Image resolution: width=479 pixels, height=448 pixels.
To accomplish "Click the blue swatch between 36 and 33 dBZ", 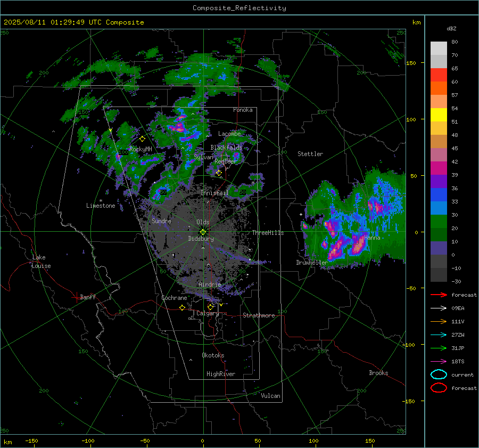I will (439, 195).
